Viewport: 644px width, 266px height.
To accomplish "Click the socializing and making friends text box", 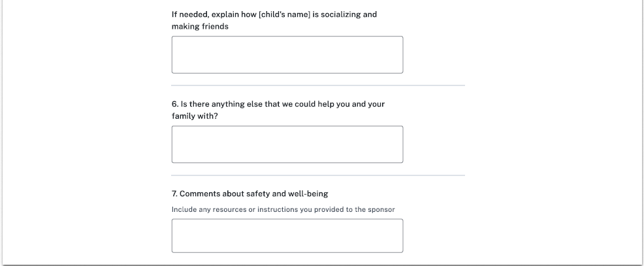I will click(287, 55).
